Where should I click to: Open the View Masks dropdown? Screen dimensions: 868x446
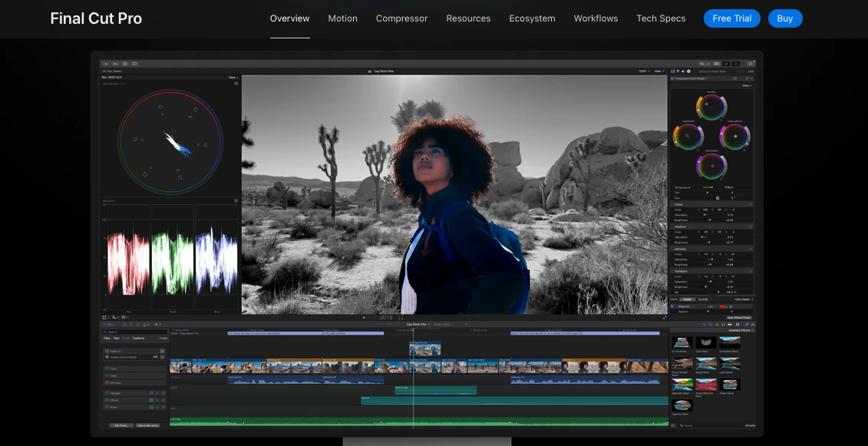[x=744, y=299]
